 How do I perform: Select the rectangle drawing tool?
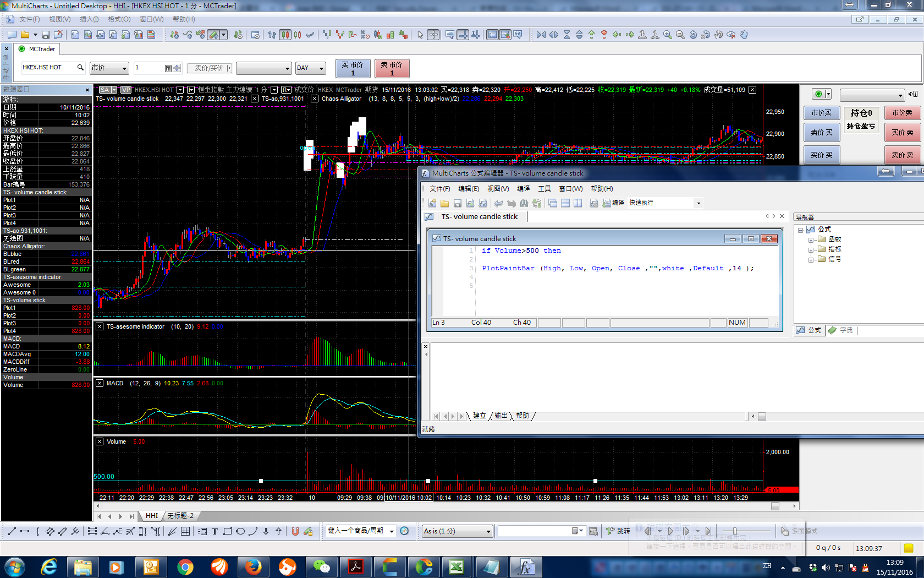(x=227, y=531)
